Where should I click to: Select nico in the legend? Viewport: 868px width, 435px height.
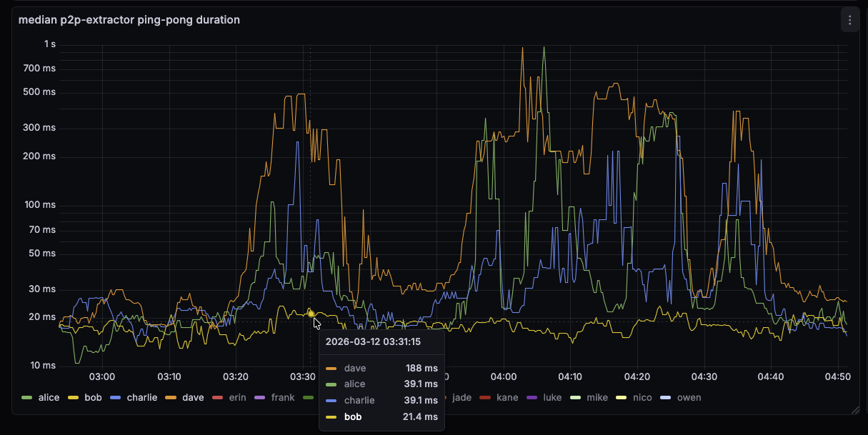(642, 397)
